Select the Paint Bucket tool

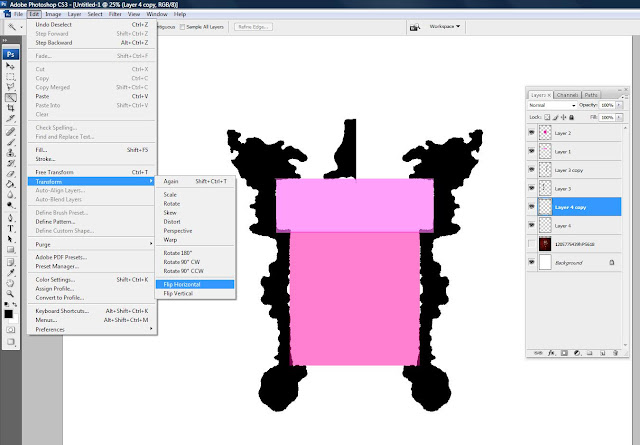[x=11, y=185]
